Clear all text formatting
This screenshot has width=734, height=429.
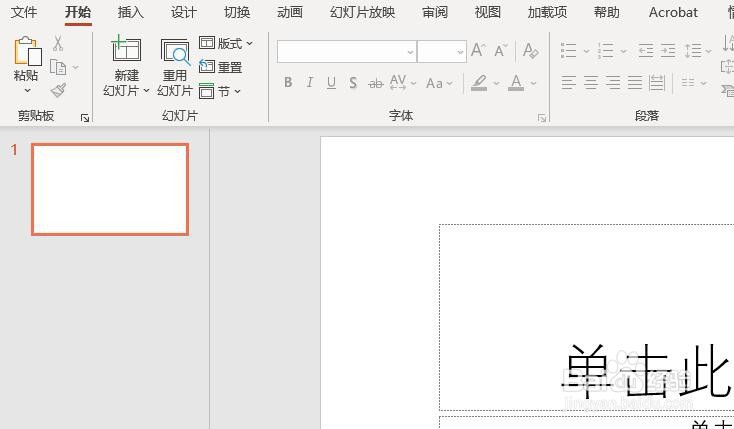click(530, 50)
